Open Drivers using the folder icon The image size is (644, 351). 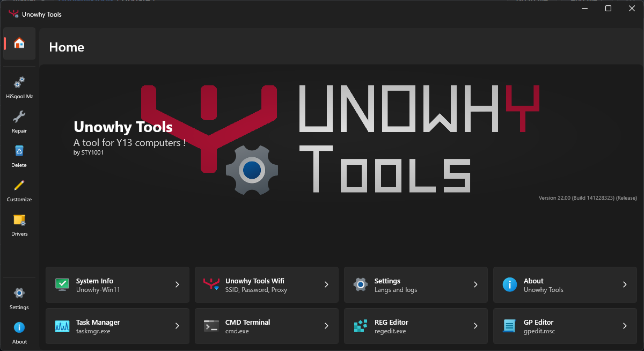click(x=19, y=222)
